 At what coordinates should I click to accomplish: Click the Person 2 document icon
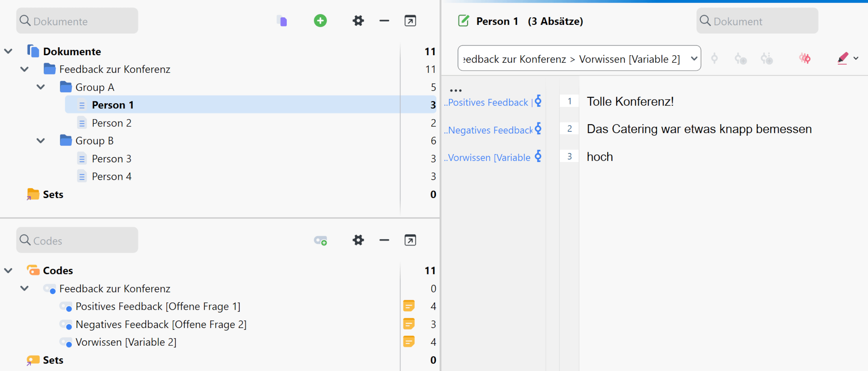coord(82,123)
